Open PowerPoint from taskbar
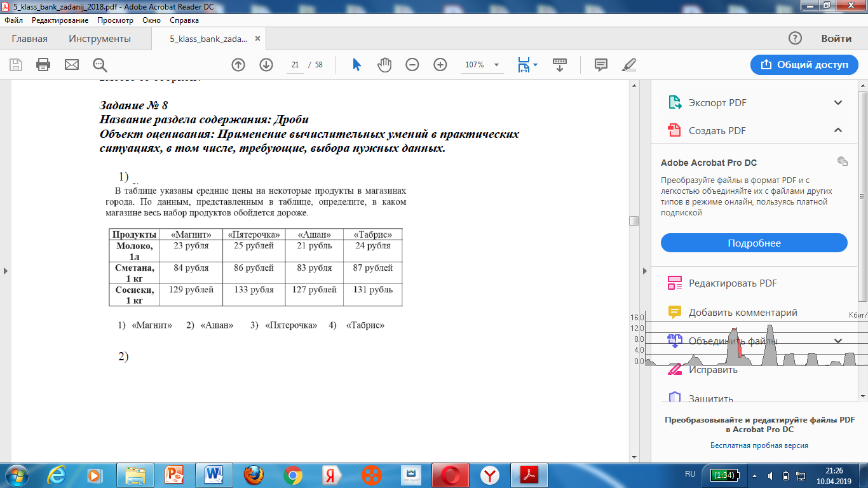Viewport: 868px width, 488px height. point(174,475)
